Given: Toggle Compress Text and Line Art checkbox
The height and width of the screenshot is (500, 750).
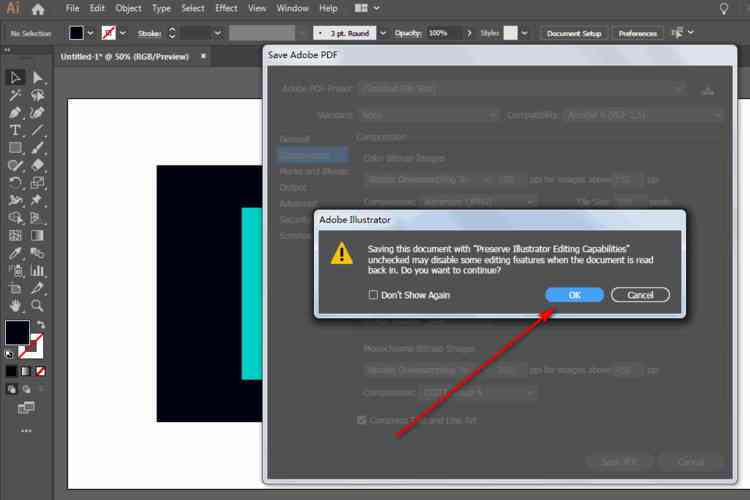Looking at the screenshot, I should pos(362,420).
